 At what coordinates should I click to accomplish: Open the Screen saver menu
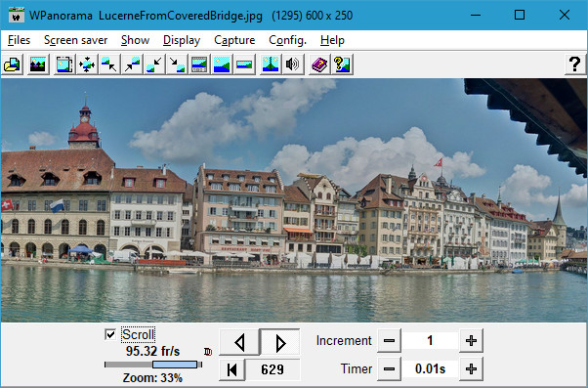click(76, 40)
